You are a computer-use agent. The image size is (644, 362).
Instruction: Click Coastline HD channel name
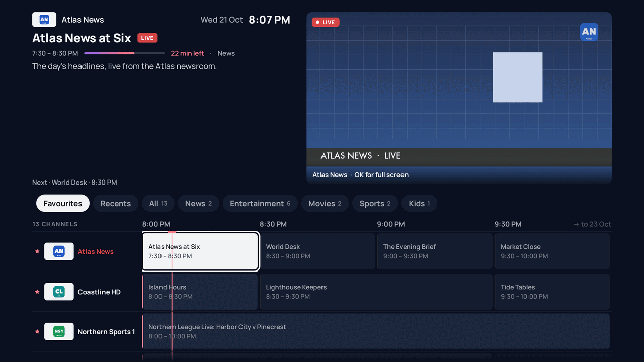(99, 292)
